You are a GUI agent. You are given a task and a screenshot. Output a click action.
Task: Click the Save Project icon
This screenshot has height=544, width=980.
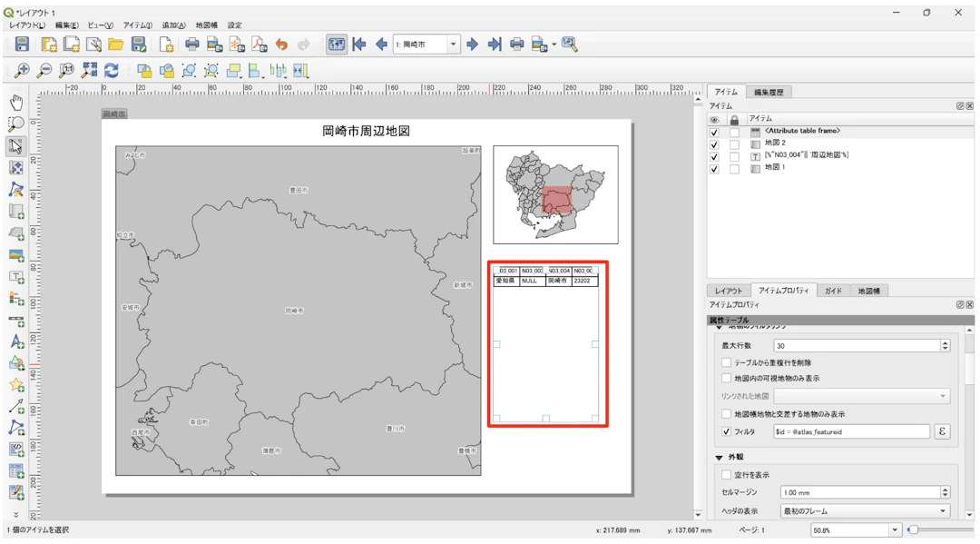[22, 45]
